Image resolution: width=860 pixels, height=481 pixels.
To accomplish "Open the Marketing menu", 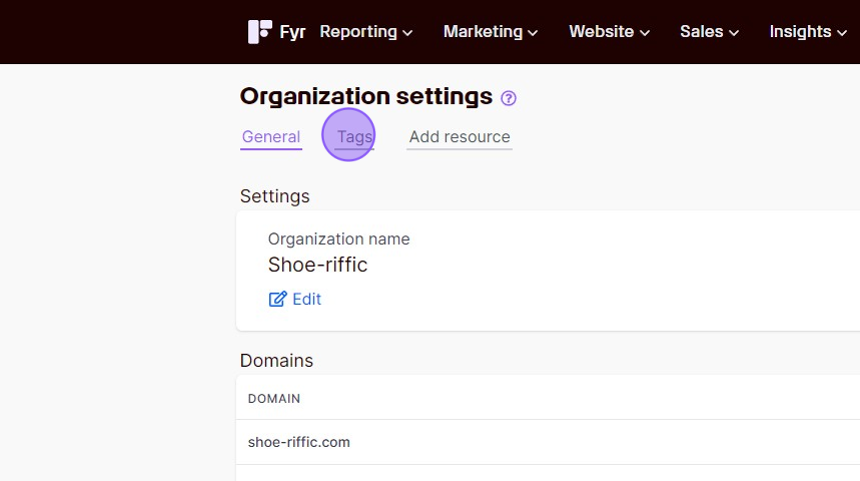I will point(490,32).
